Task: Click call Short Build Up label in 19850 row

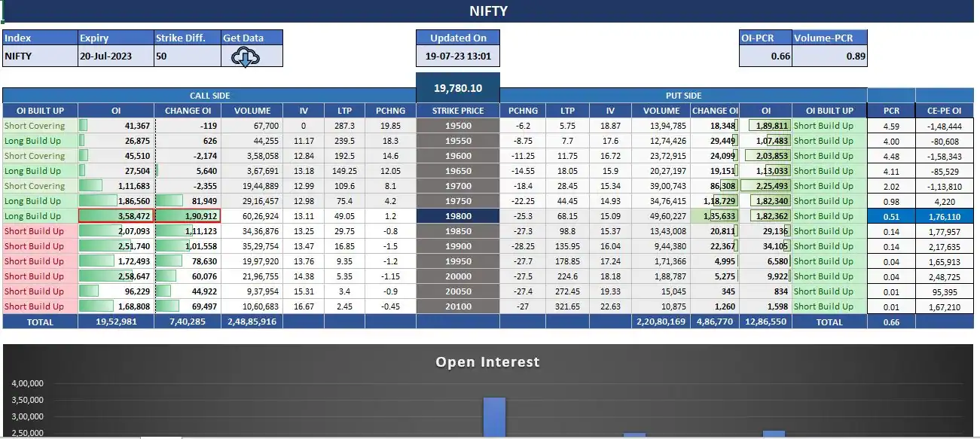Action: [x=34, y=231]
